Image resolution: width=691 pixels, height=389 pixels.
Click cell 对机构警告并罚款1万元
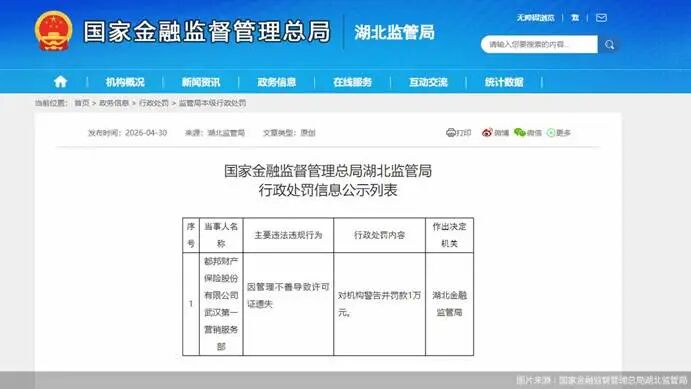(x=379, y=304)
